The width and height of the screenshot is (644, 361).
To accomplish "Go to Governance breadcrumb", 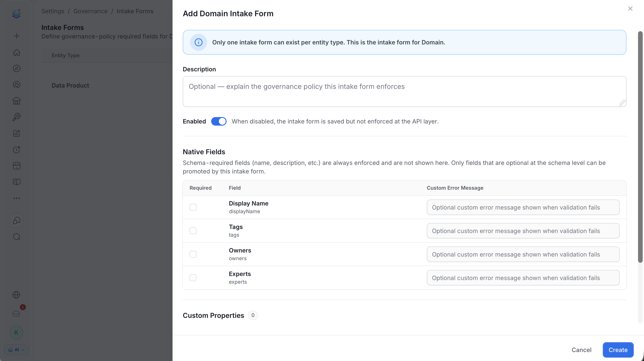I will (91, 11).
